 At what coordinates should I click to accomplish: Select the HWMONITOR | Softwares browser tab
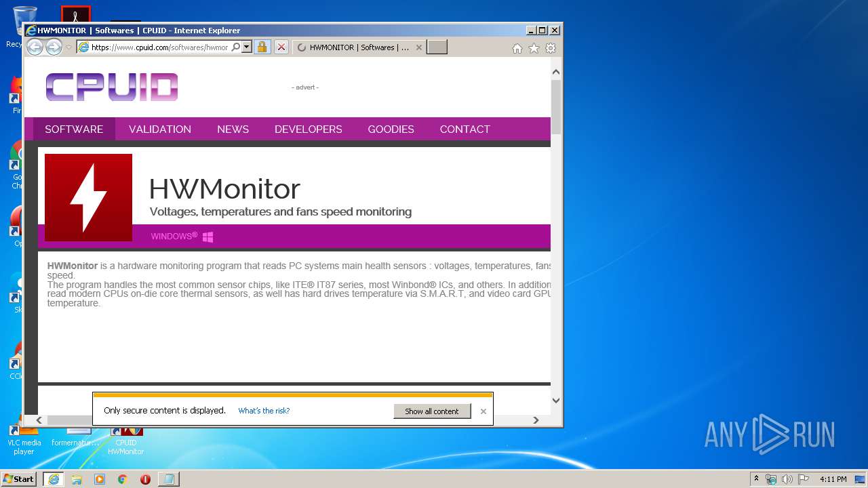(x=359, y=47)
